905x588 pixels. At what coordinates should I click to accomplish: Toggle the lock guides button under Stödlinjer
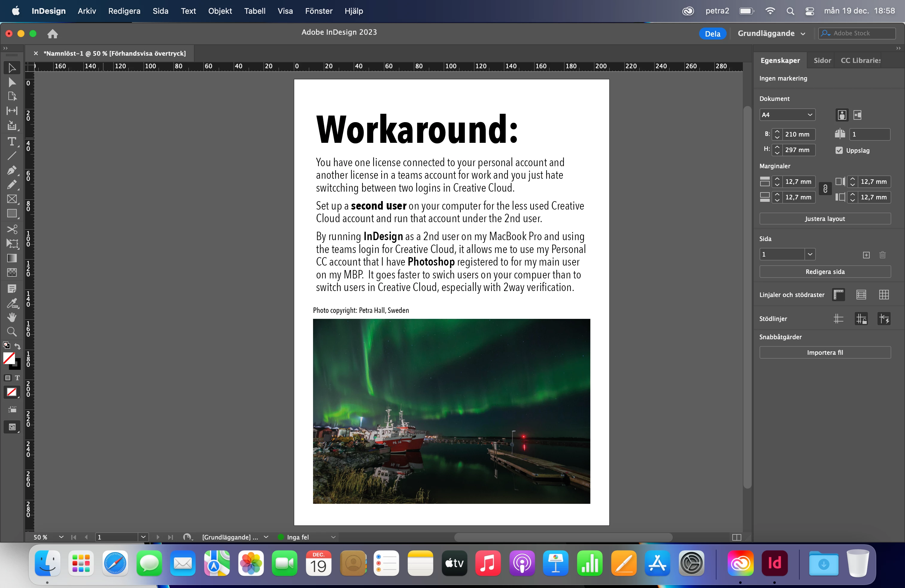pyautogui.click(x=861, y=319)
